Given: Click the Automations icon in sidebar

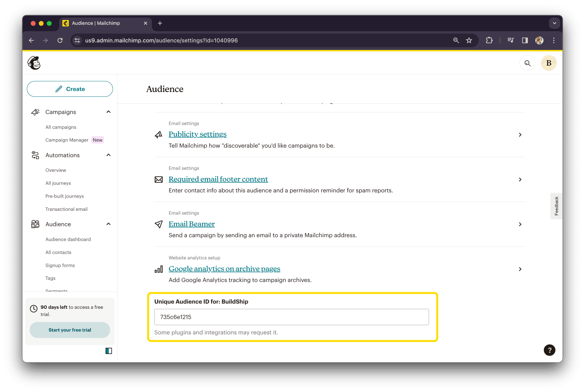Looking at the screenshot, I should pos(35,155).
